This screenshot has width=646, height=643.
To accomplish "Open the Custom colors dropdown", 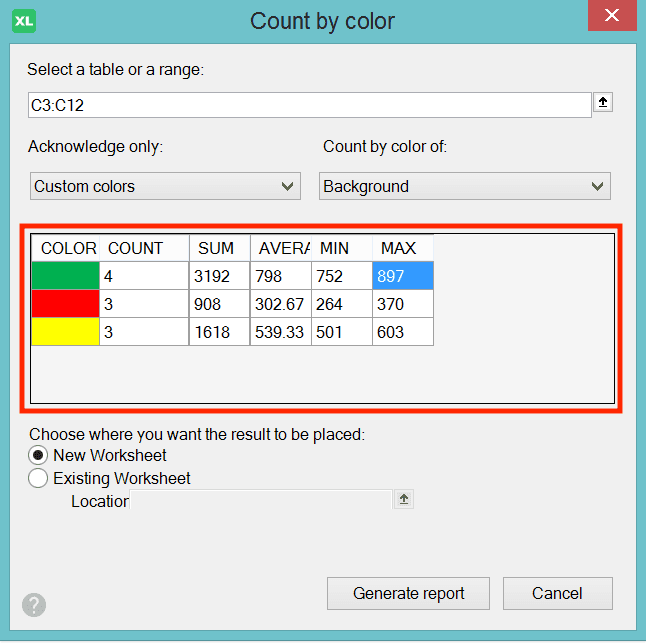I will (165, 186).
